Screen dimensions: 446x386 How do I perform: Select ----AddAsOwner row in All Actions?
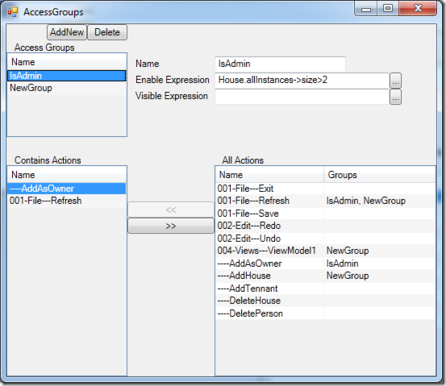[x=325, y=264]
